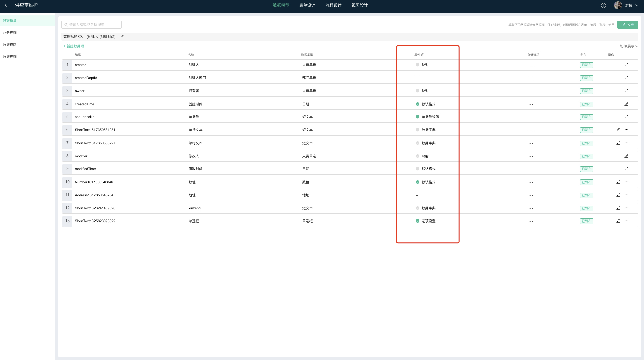Viewport: 644px width, 360px height.
Task: Edit the ShortText1617350536227 row
Action: point(618,143)
